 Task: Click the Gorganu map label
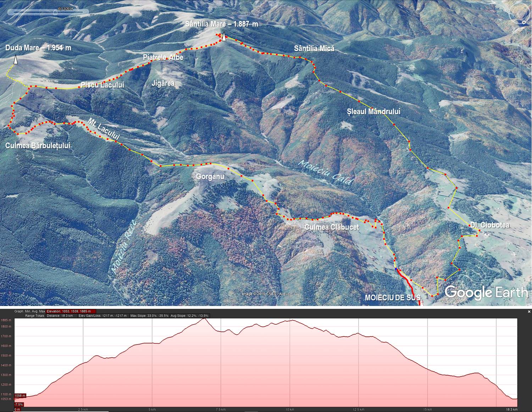point(210,177)
